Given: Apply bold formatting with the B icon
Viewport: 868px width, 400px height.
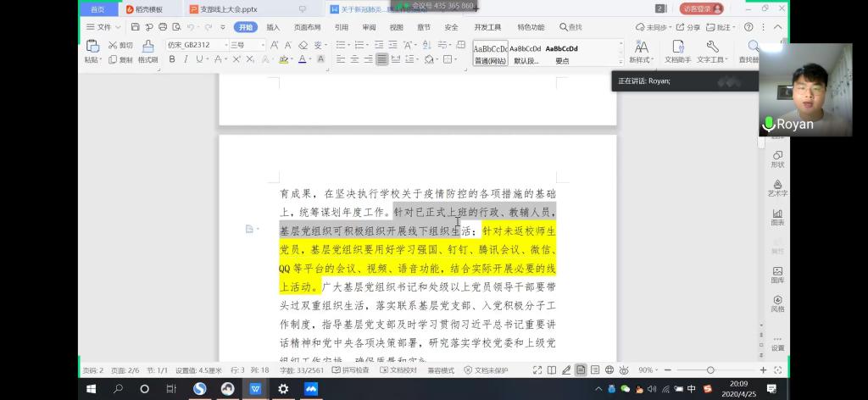Looking at the screenshot, I should (172, 59).
